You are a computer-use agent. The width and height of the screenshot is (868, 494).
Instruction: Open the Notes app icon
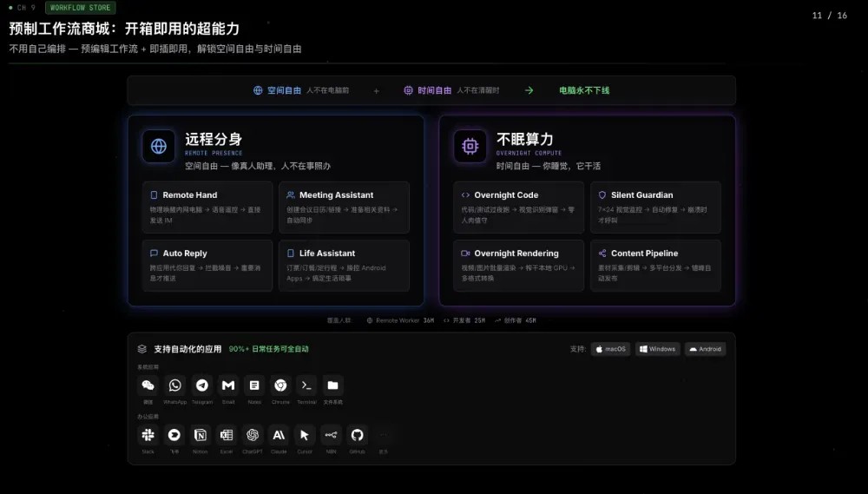254,385
